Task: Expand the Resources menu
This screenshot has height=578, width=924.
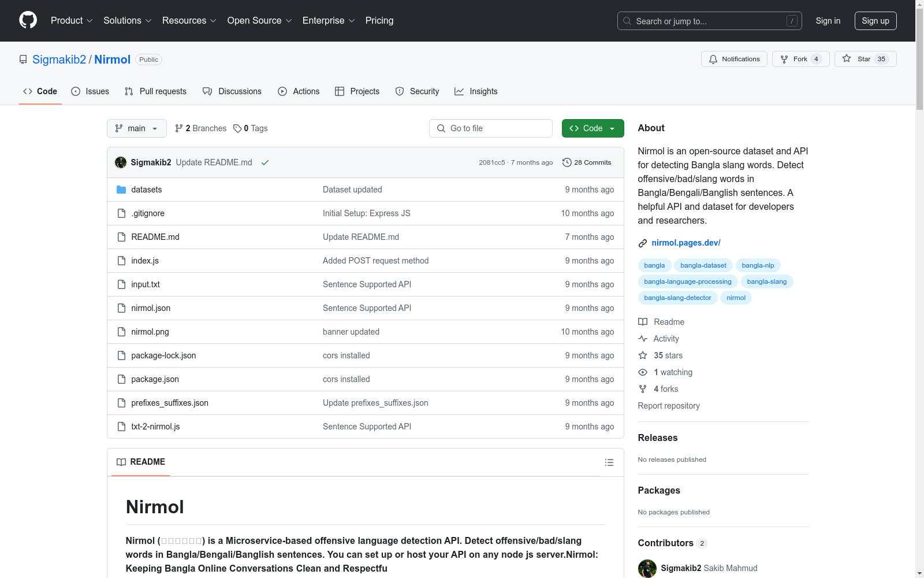Action: click(x=189, y=21)
